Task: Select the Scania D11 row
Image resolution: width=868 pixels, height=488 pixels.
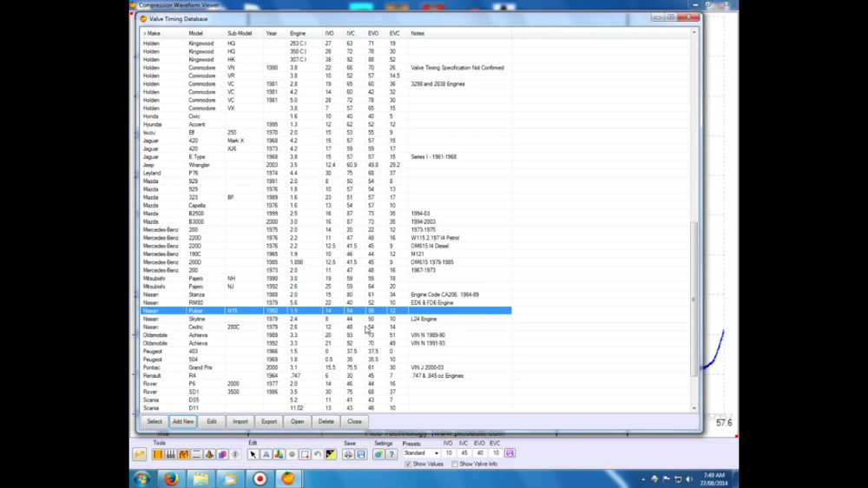Action: [326, 408]
